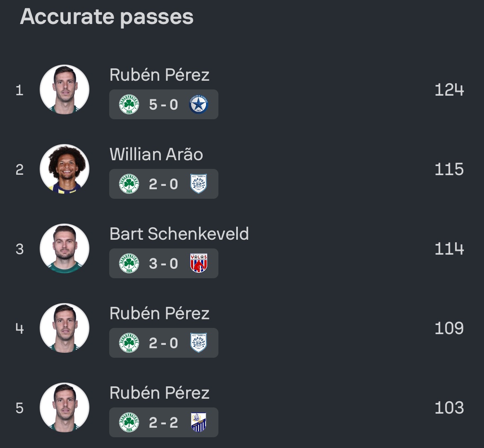Open the 5-0 match result
This screenshot has height=448, width=484.
pyautogui.click(x=163, y=105)
